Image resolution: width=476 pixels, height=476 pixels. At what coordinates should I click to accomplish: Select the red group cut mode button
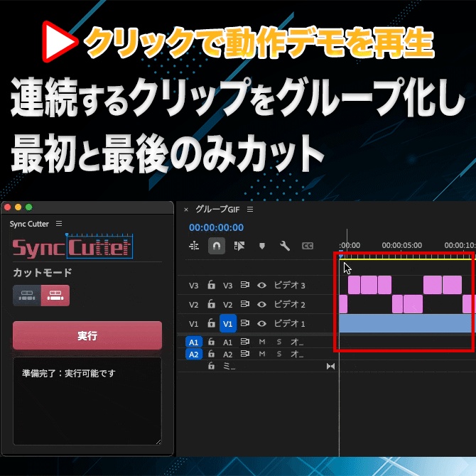tap(55, 296)
